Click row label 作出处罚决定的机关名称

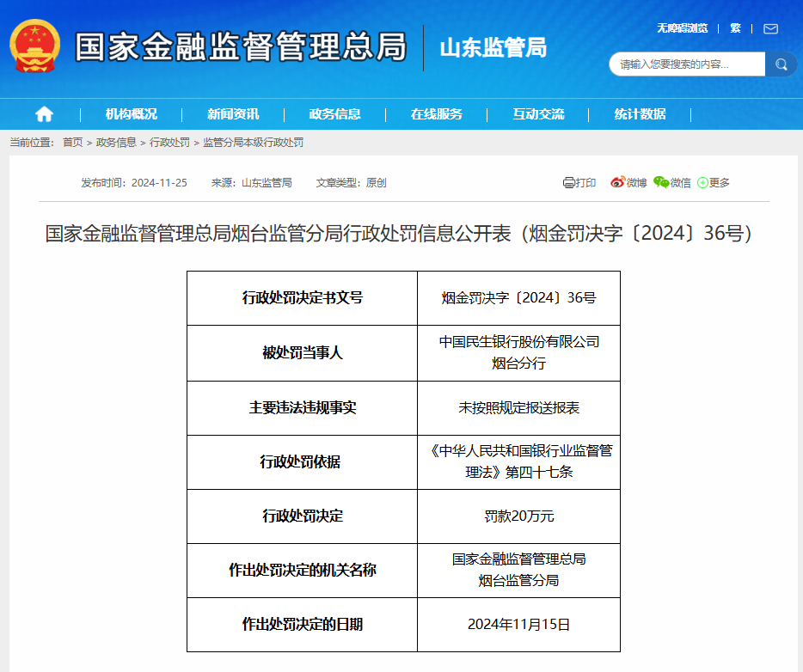pos(302,570)
